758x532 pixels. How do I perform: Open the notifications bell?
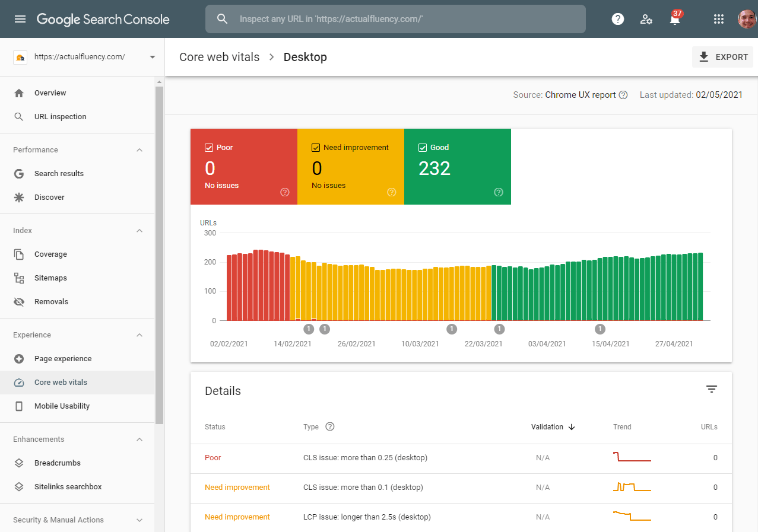[675, 19]
